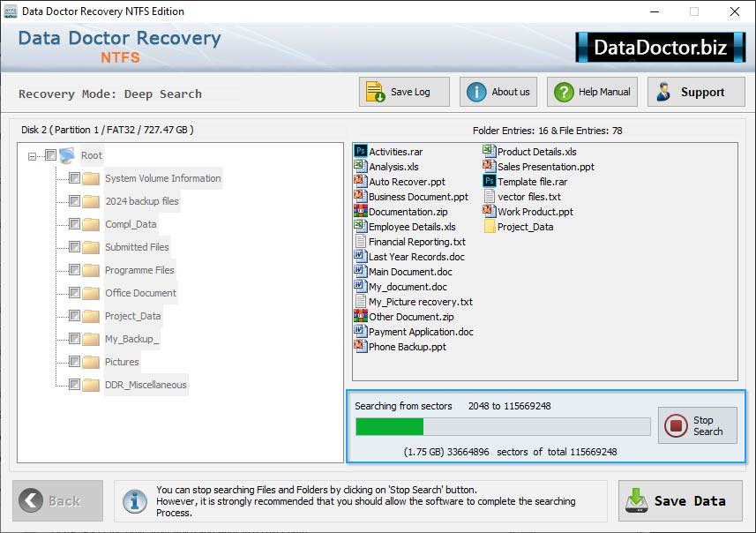This screenshot has height=533, width=756.
Task: Click the My_document.doc file icon
Action: (360, 286)
